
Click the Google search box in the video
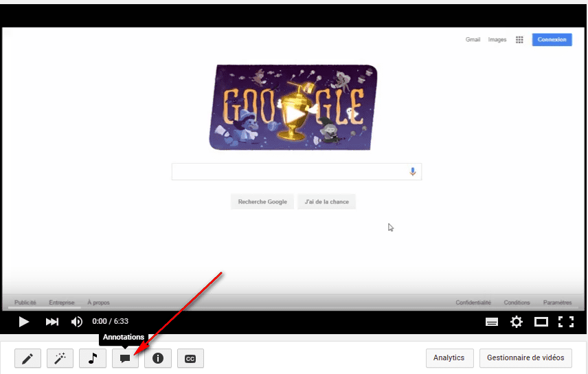pos(297,172)
